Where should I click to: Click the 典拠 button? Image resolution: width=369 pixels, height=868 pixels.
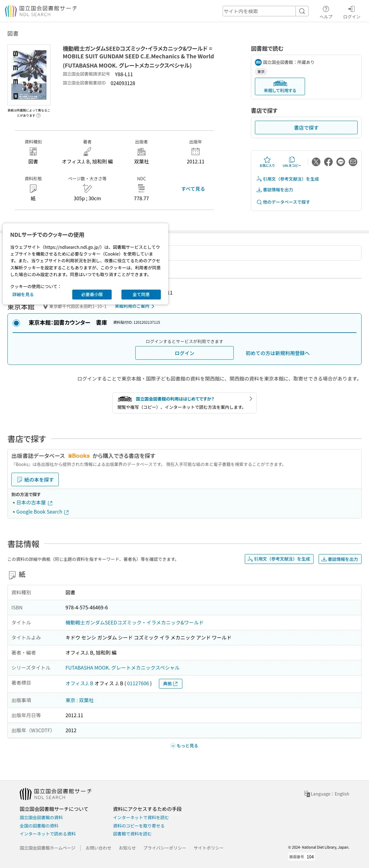coord(171,684)
